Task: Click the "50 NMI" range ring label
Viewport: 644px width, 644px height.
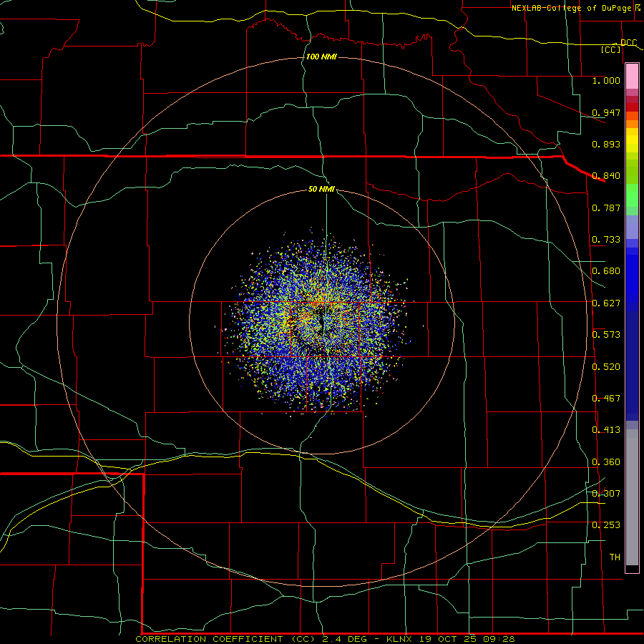Action: click(x=321, y=189)
